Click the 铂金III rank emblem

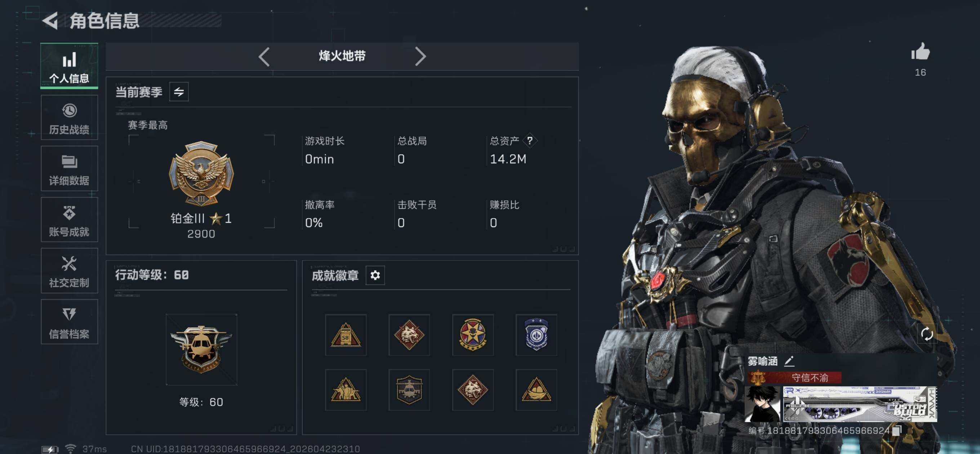[201, 174]
